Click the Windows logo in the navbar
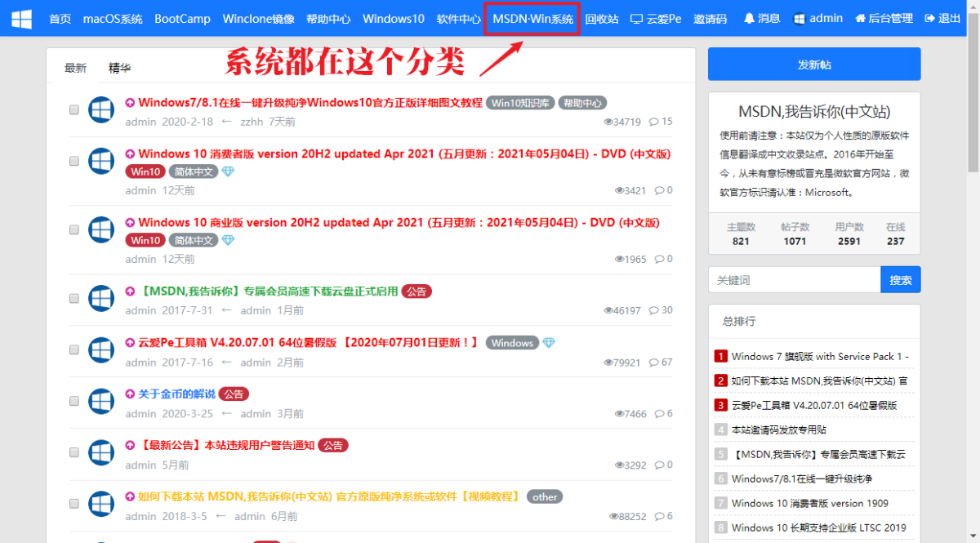980x543 pixels. click(x=22, y=19)
